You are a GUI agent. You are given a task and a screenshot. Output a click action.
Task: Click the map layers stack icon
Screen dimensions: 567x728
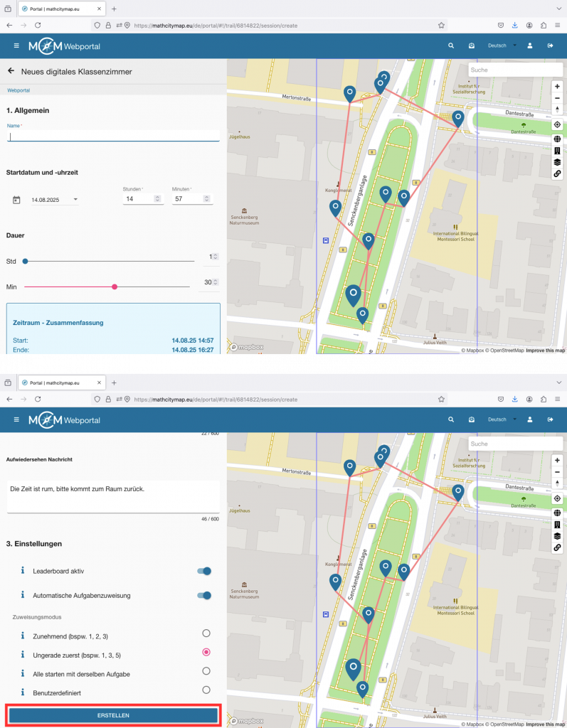557,161
